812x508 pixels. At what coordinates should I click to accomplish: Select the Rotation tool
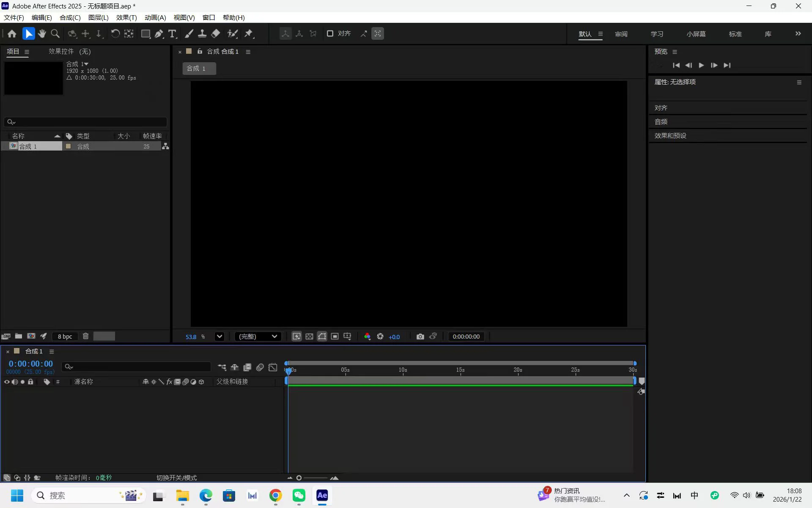point(115,34)
